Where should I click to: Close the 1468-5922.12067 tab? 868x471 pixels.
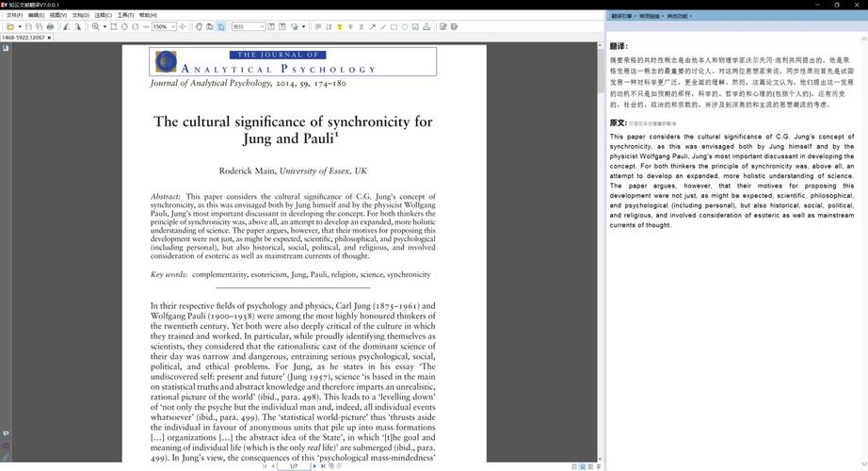(49, 38)
